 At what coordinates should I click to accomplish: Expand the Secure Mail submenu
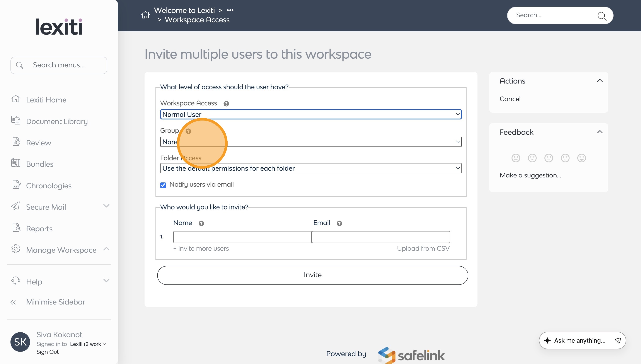[x=106, y=206]
